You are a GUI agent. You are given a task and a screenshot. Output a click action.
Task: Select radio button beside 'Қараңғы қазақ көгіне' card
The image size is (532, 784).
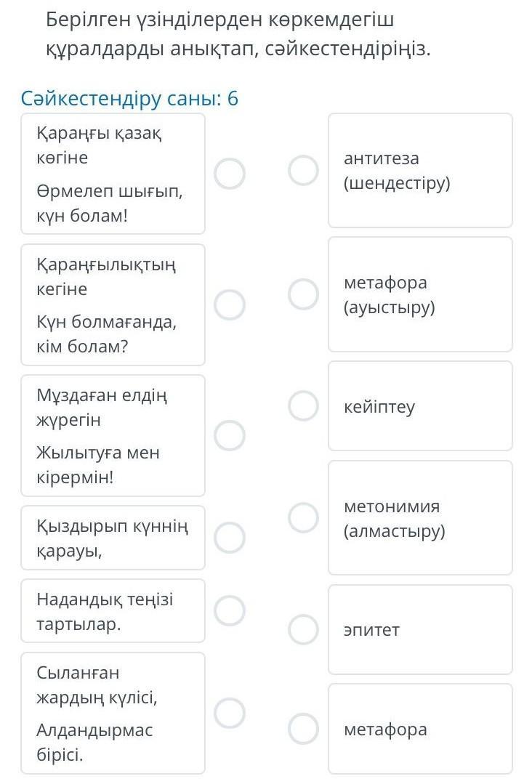pyautogui.click(x=230, y=174)
